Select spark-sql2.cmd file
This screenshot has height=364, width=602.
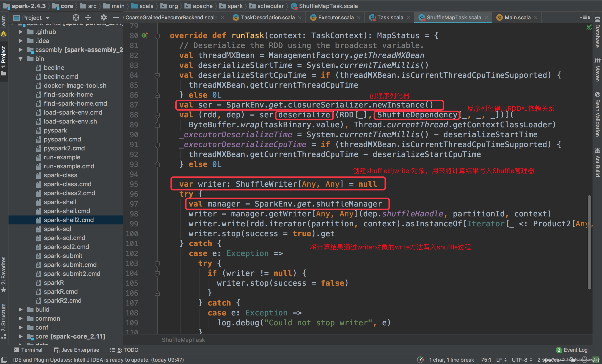66,247
